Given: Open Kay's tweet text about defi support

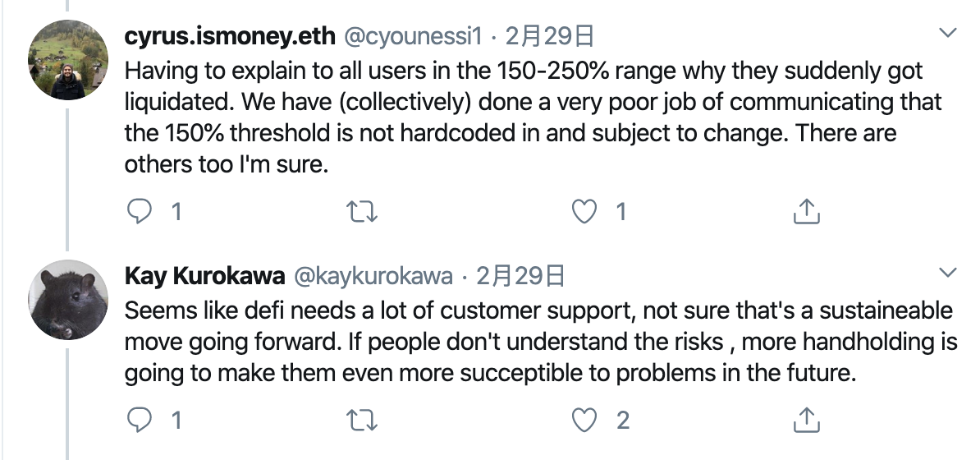Looking at the screenshot, I should (541, 342).
